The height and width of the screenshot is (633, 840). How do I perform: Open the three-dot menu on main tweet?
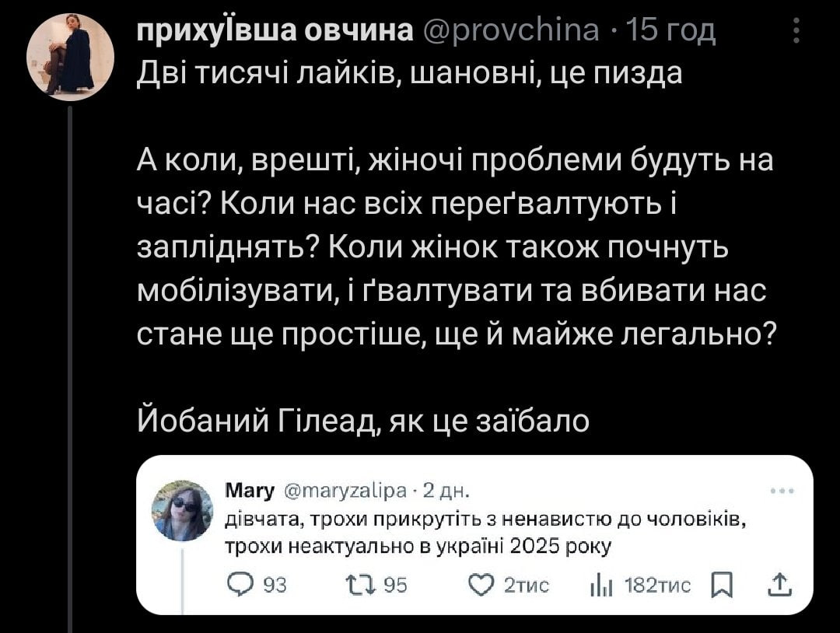tap(796, 30)
